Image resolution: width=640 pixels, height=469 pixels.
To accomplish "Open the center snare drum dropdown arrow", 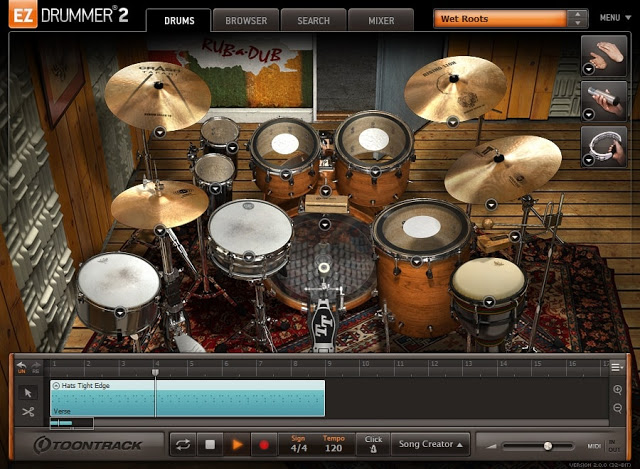I will point(248,257).
